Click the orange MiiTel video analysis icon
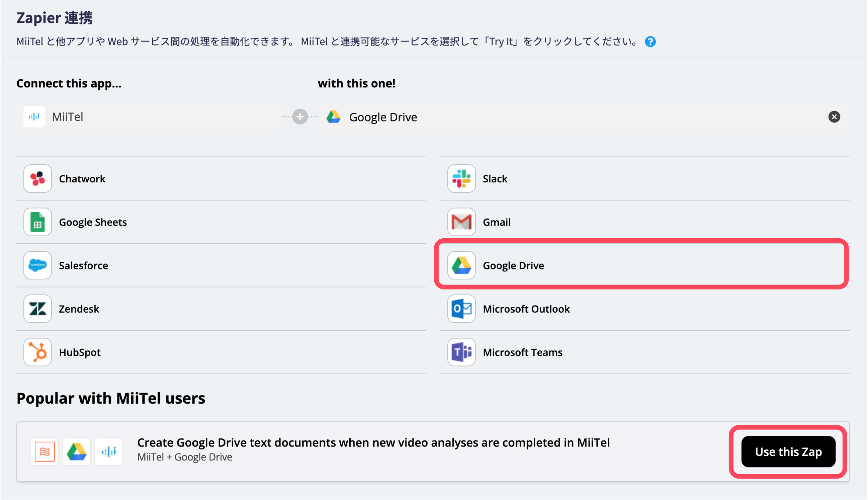This screenshot has width=868, height=500. click(45, 451)
